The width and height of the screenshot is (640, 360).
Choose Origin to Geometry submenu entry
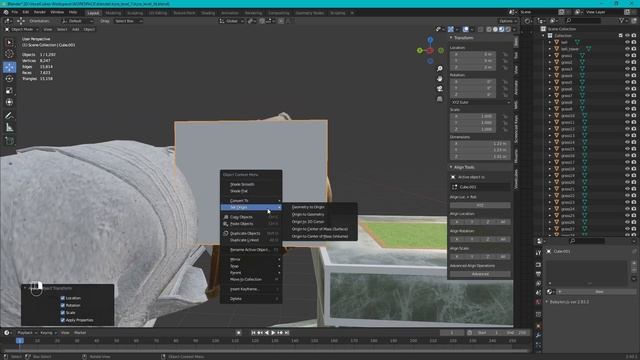click(x=308, y=214)
